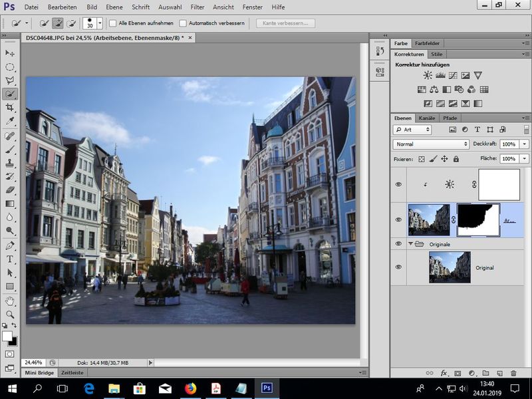532x399 pixels.
Task: Open the Deckkraft opacity dropdown arrow
Action: (x=525, y=144)
